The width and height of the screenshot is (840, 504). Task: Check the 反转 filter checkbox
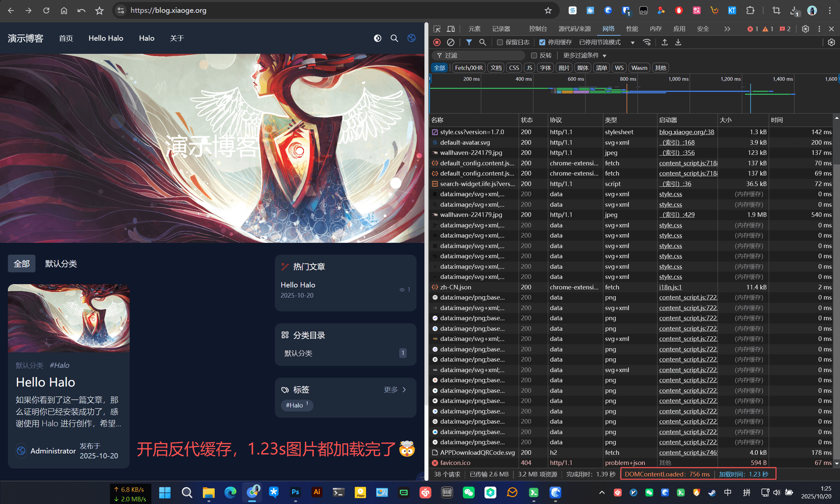click(534, 55)
